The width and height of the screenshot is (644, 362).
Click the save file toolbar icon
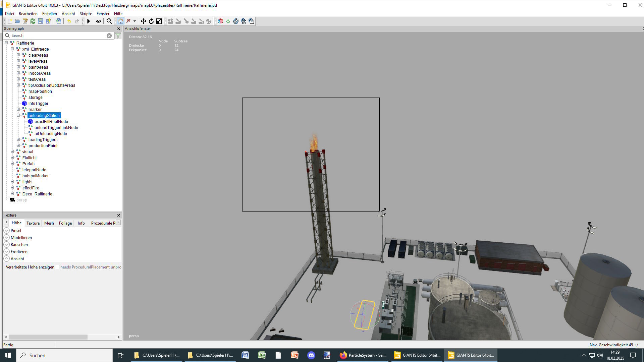point(41,21)
